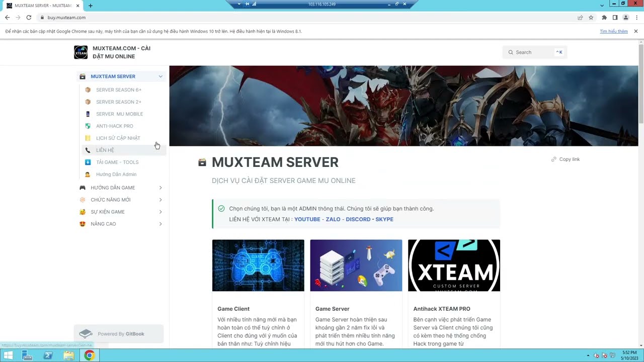Open PowerShell from the taskbar
Viewport: 644px width, 362px height.
(48, 355)
